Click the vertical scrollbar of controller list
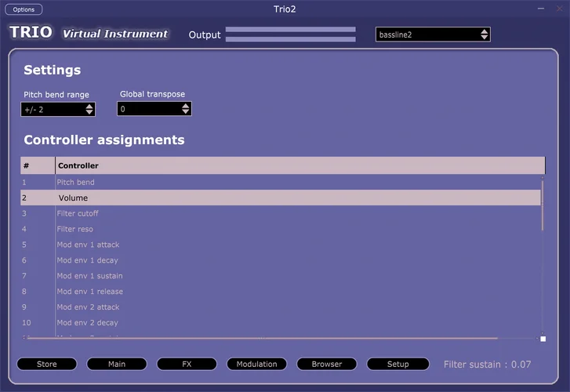The width and height of the screenshot is (570, 392). (x=543, y=206)
